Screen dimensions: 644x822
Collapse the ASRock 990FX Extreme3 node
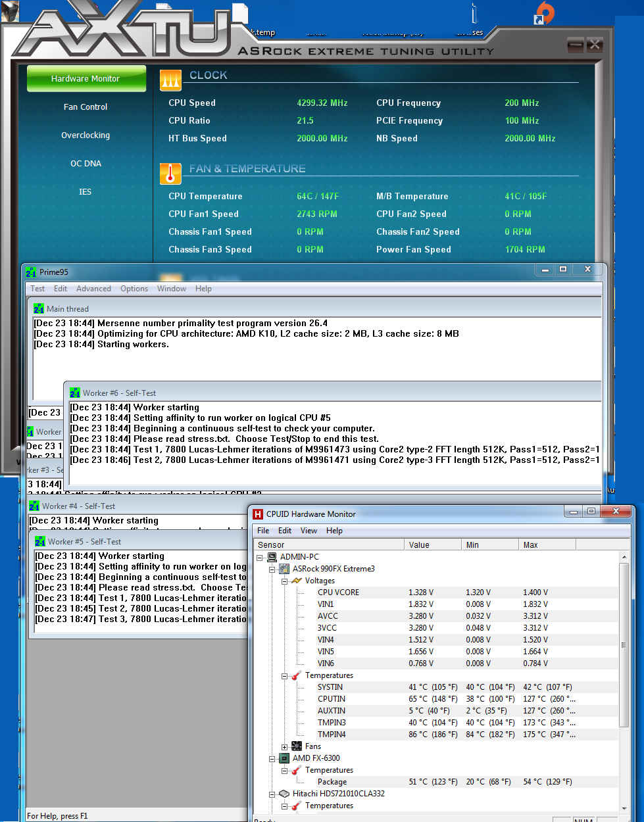[272, 569]
